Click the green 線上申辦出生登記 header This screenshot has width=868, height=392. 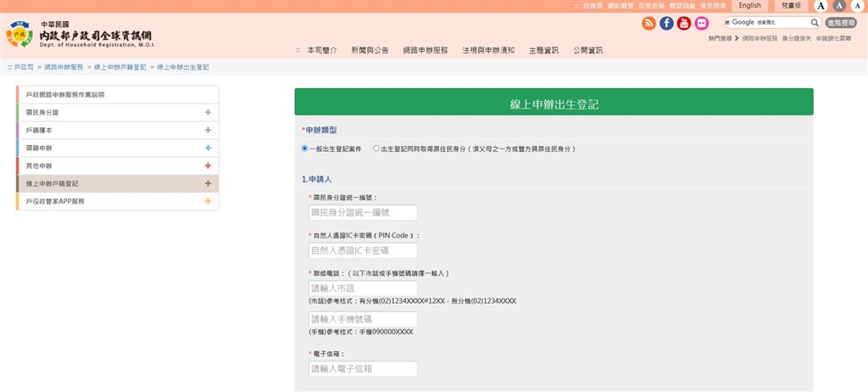554,102
